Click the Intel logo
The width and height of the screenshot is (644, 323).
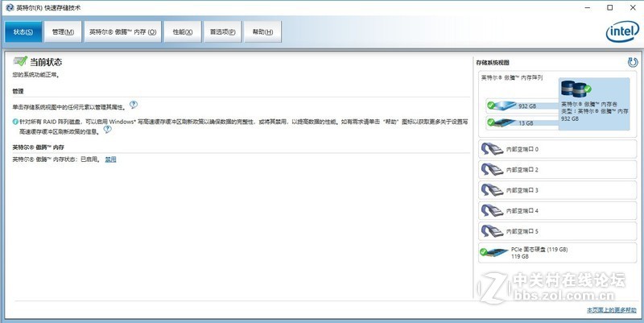click(622, 31)
